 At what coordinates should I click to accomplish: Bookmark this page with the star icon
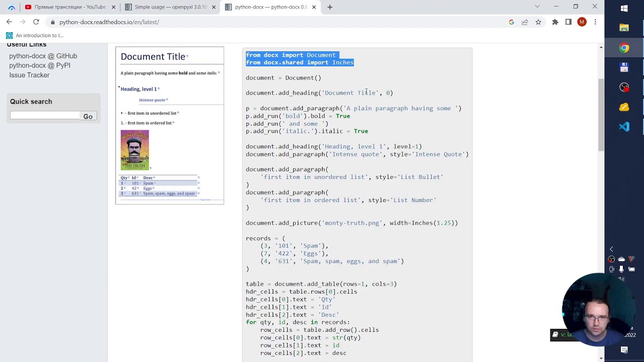pyautogui.click(x=538, y=22)
